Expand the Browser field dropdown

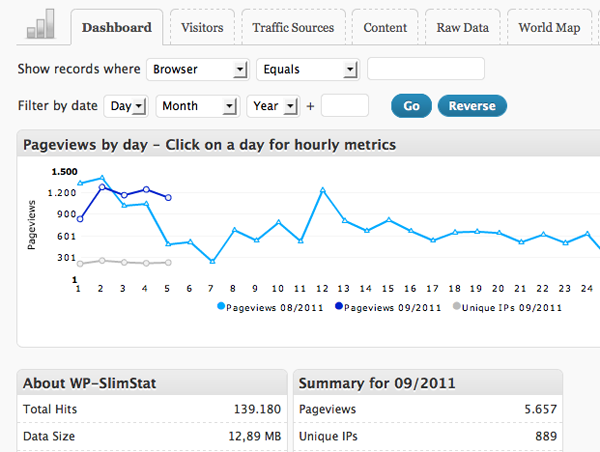pyautogui.click(x=197, y=69)
